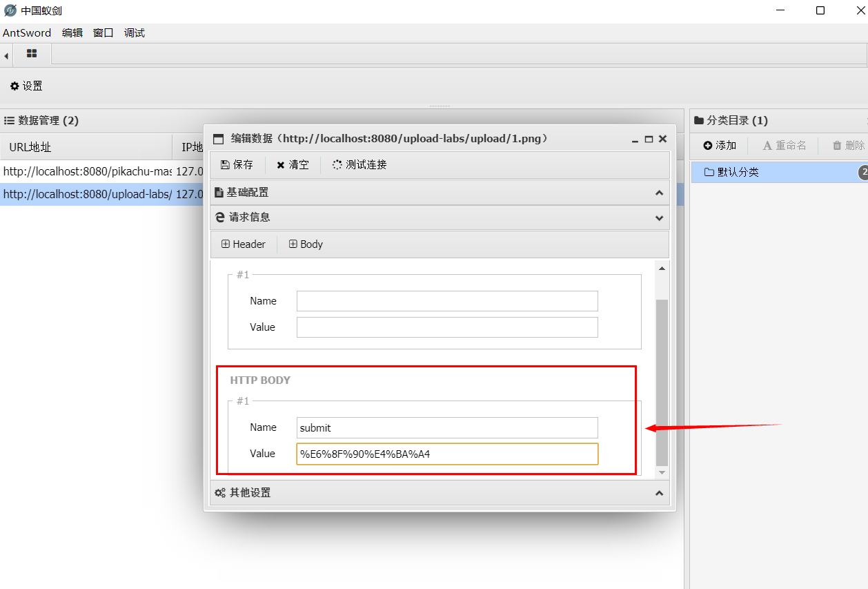Click the AntSword app icon in title bar
The image size is (868, 589).
10,11
